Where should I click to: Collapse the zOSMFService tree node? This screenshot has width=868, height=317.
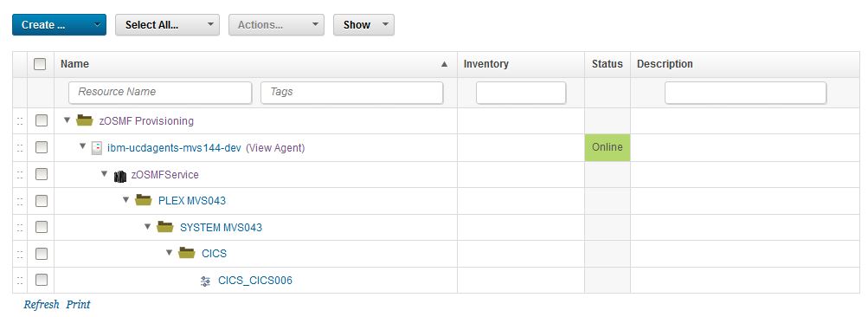coord(104,174)
